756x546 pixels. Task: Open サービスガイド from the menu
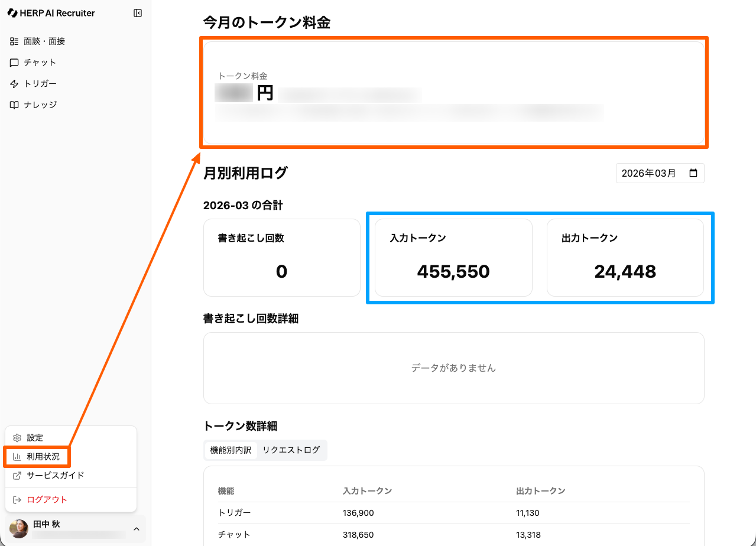(x=56, y=476)
